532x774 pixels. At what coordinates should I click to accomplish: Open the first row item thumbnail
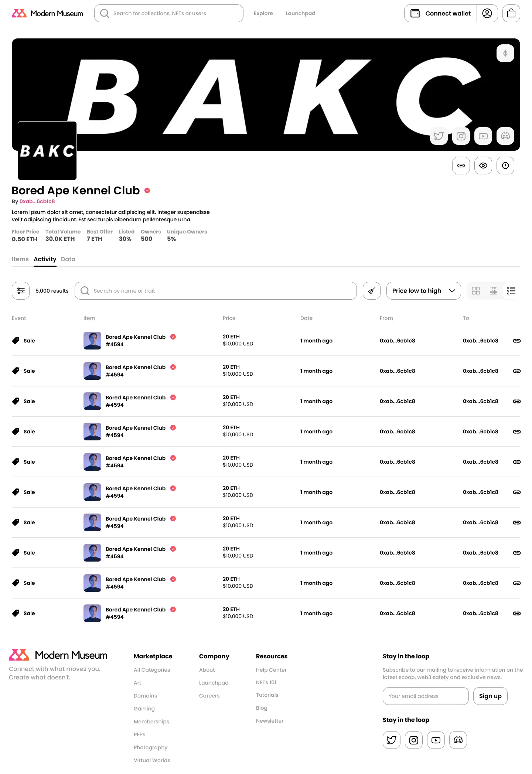(x=92, y=341)
